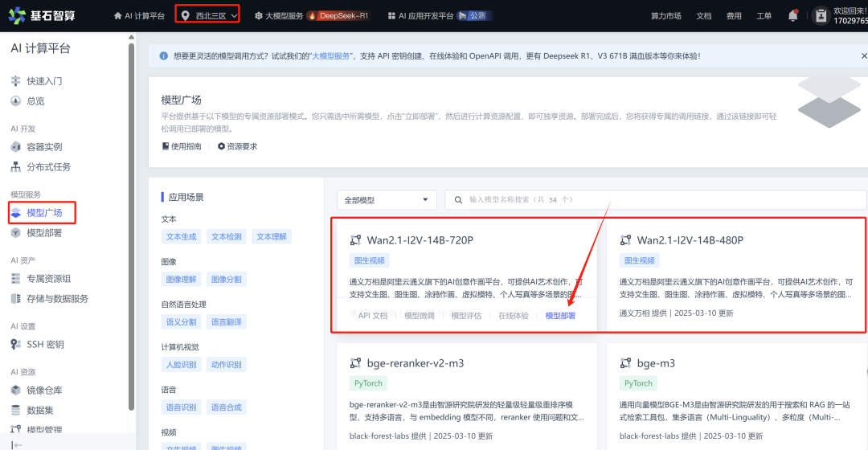This screenshot has height=450, width=868.
Task: Open the Wan2.1-I2V-14B-480P model title
Action: (x=690, y=240)
